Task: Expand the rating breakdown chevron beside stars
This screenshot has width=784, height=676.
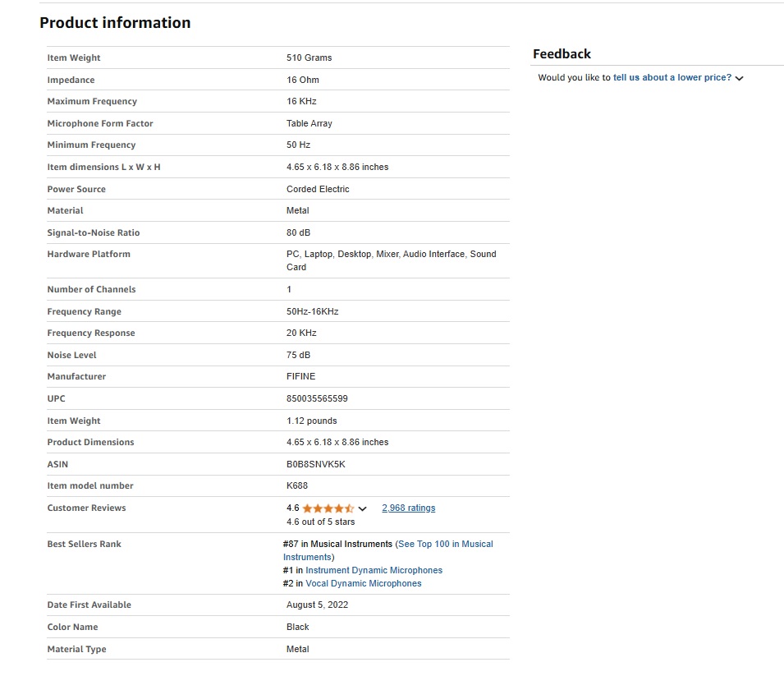Action: (363, 509)
